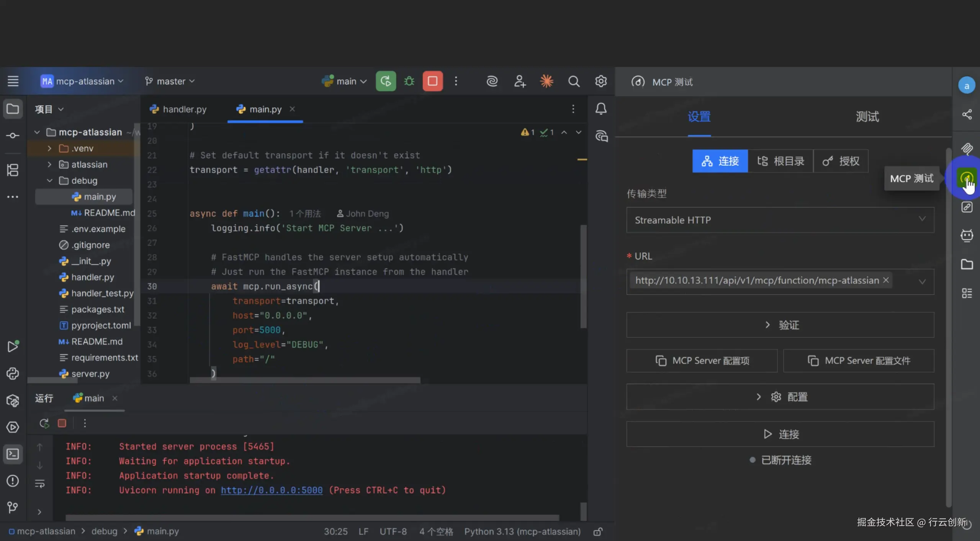The image size is (980, 541).
Task: Toggle soft-wrap in run console
Action: (x=40, y=484)
